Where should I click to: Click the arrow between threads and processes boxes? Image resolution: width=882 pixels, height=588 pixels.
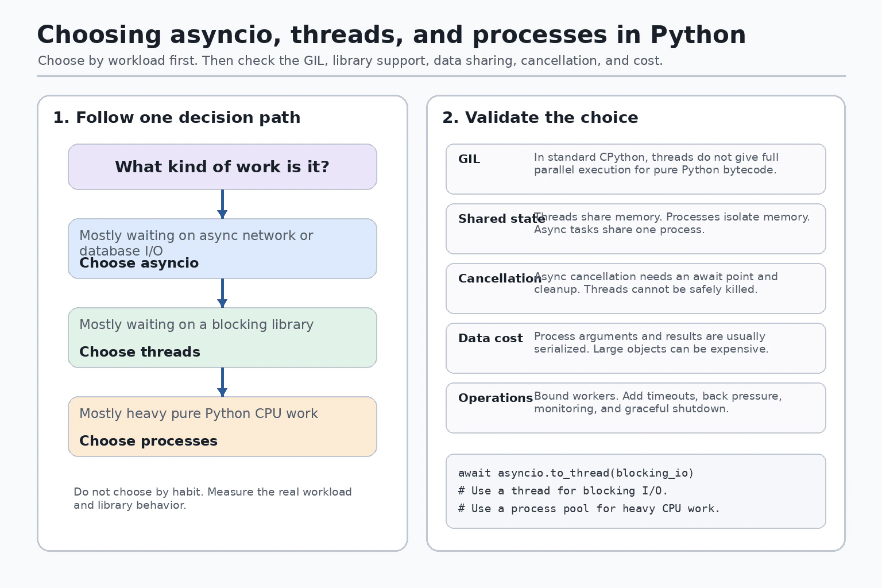[222, 382]
